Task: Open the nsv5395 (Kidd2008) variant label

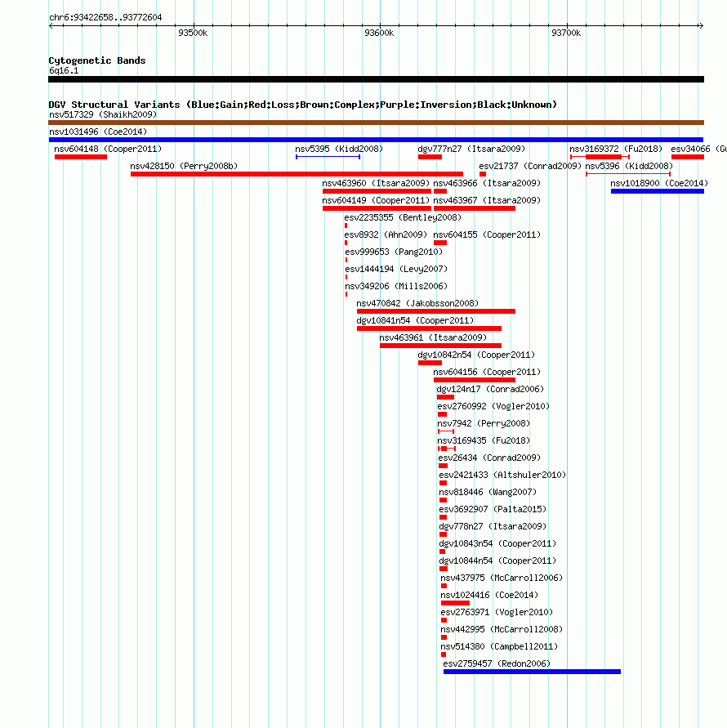Action: 339,149
